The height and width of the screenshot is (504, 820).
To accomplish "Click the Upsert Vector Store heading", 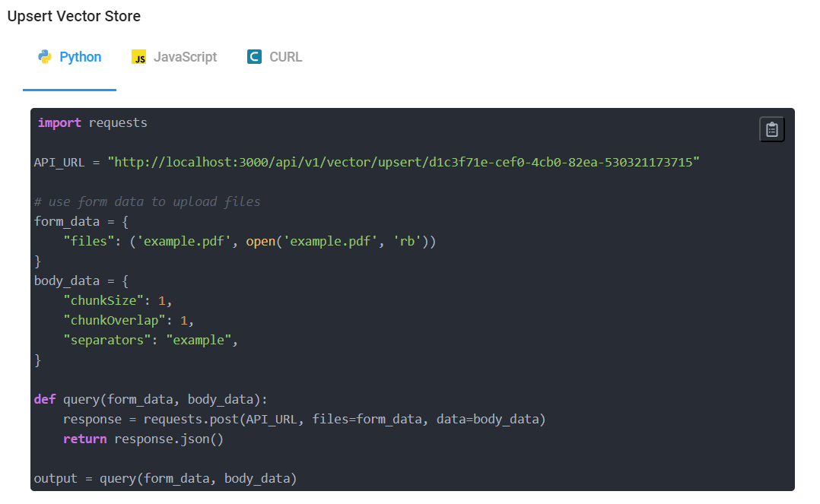I will (x=74, y=16).
